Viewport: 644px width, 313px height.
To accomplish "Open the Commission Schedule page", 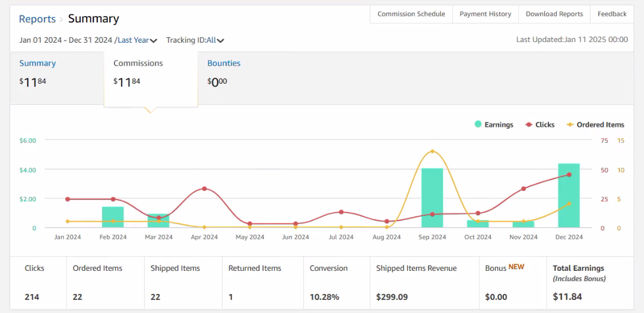I will point(411,14).
